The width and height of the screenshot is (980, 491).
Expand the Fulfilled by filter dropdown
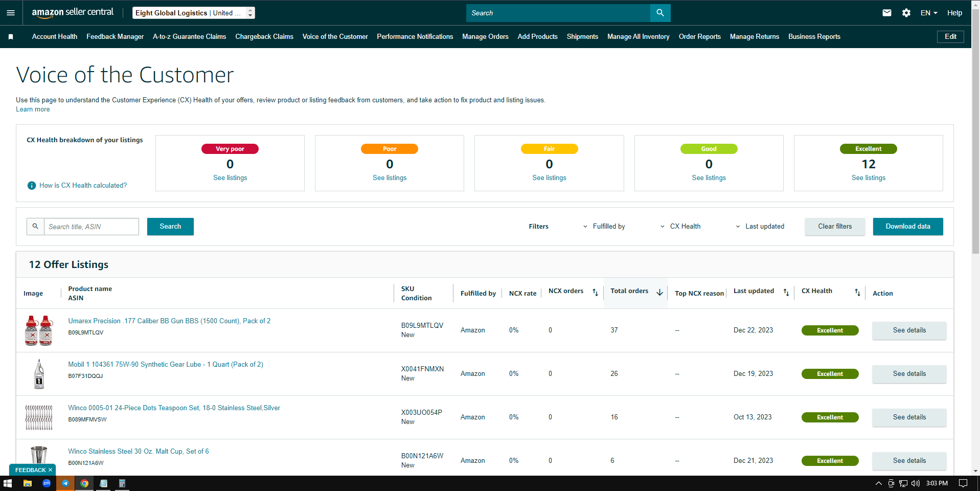point(604,227)
